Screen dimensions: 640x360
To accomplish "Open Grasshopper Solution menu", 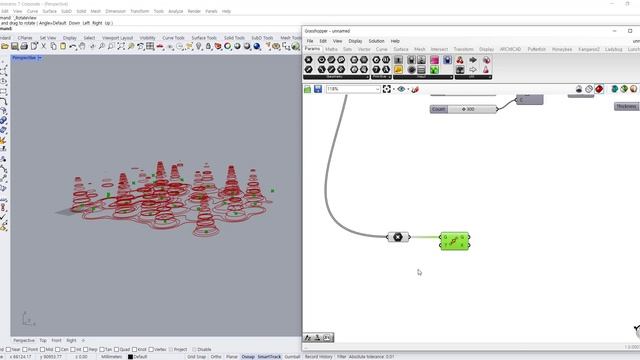I will click(376, 41).
